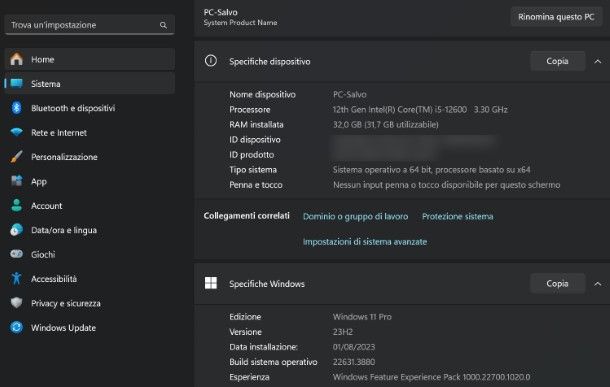This screenshot has height=387, width=610.
Task: Open Protezione sistema link
Action: point(458,216)
